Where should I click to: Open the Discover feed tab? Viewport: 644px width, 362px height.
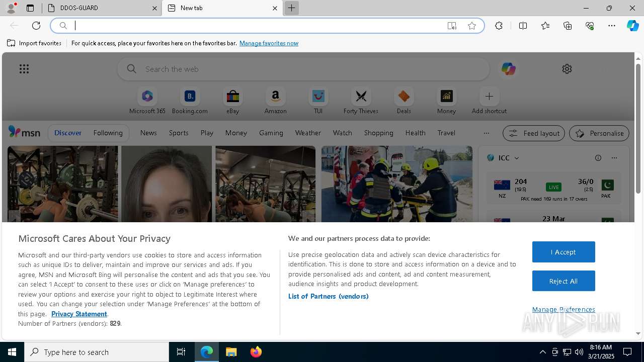68,133
